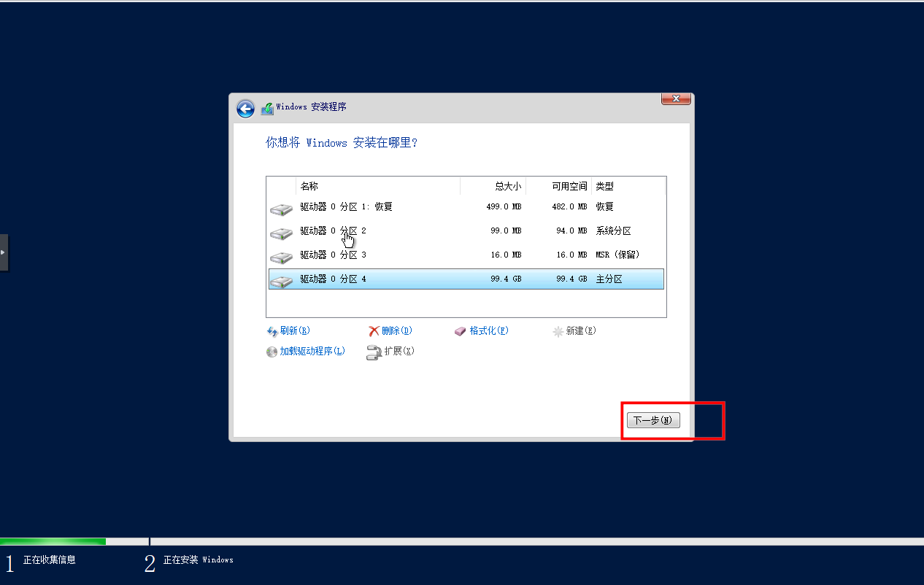This screenshot has height=585, width=924.
Task: Refresh the list via 刷新(R) link
Action: coord(295,331)
